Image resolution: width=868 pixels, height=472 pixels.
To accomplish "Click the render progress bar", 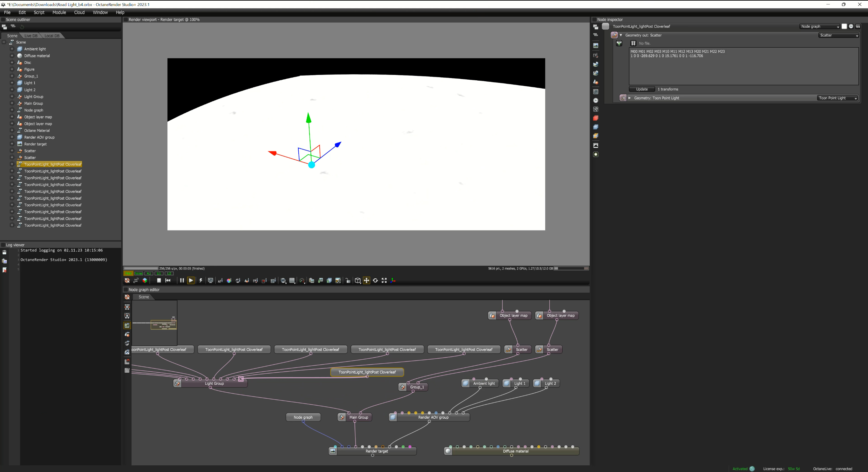I will [141, 268].
